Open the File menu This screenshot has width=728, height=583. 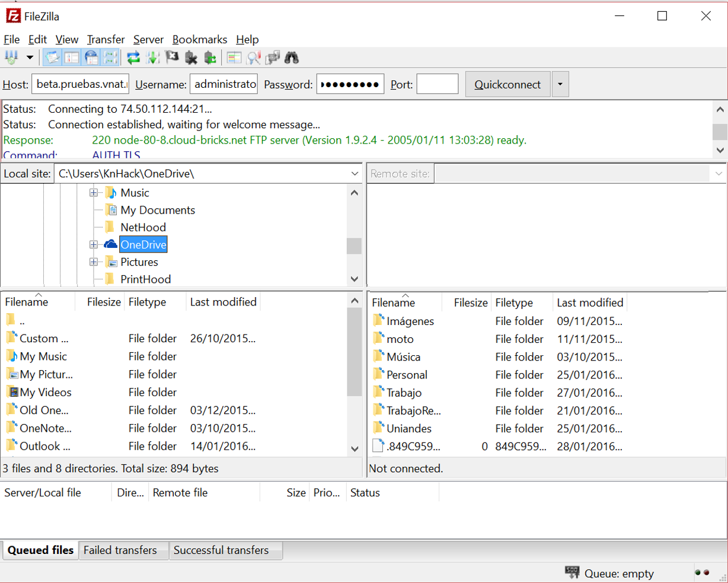coord(12,39)
